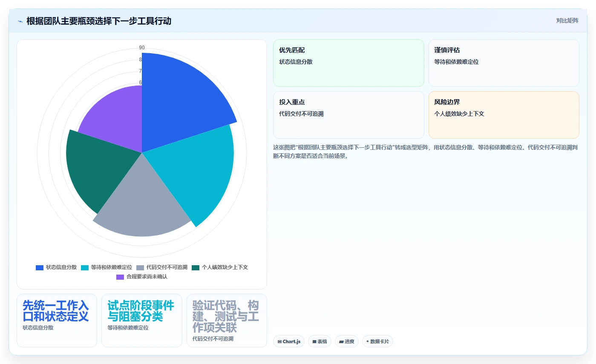596x364 pixels.
Task: Click 等待和依赖难定位 text in 谨慎评估 card
Action: [456, 62]
